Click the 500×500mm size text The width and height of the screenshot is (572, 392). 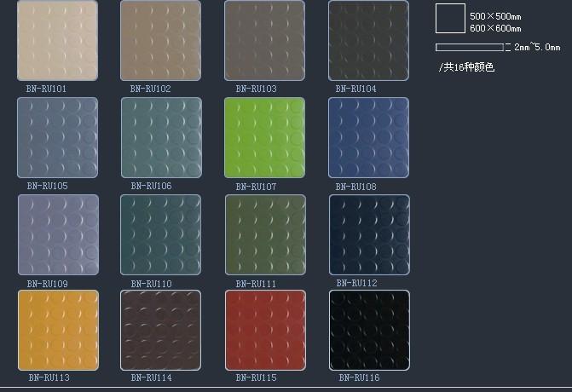(x=495, y=16)
